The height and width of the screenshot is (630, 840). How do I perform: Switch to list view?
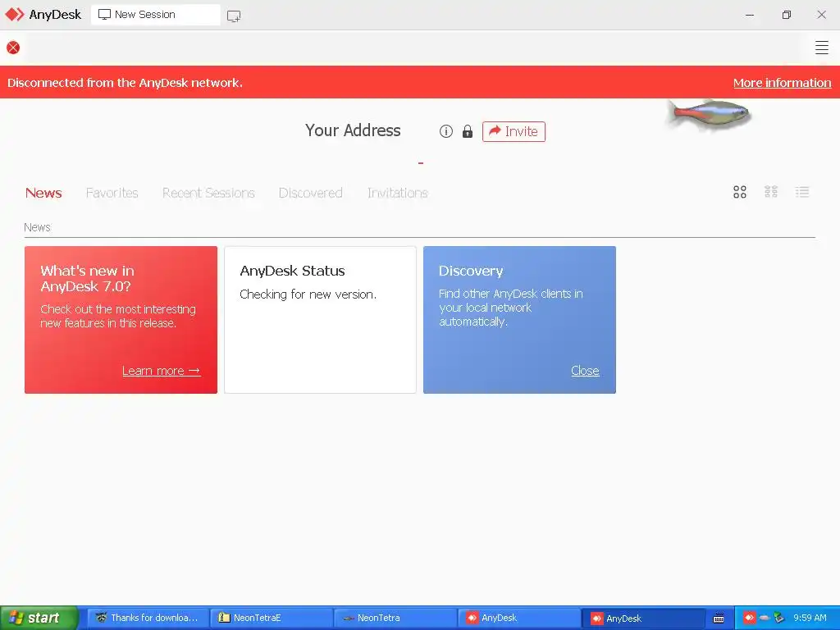tap(802, 192)
